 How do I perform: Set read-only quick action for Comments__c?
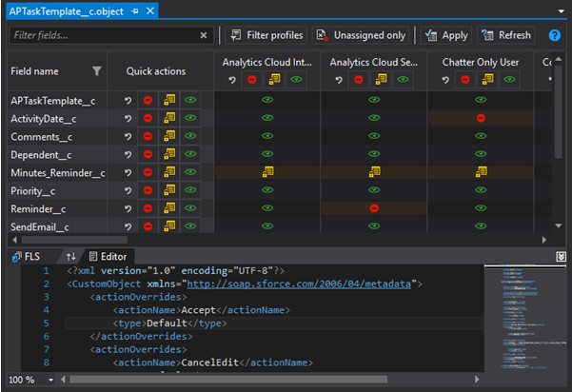coord(169,136)
